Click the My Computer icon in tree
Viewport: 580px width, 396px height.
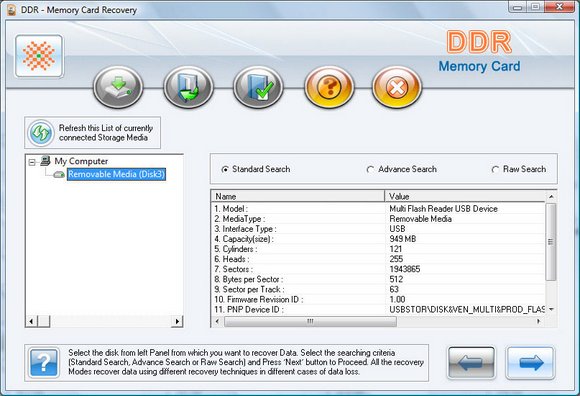[45, 161]
